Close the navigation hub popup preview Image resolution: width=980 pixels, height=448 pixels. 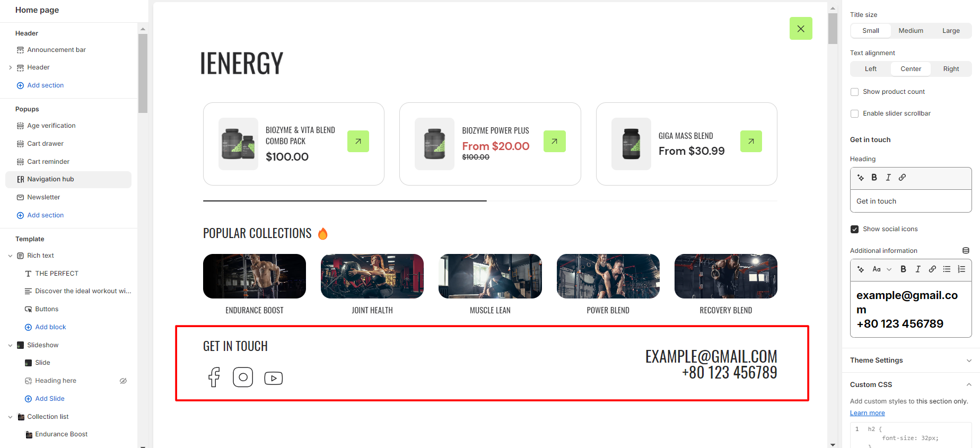point(801,29)
